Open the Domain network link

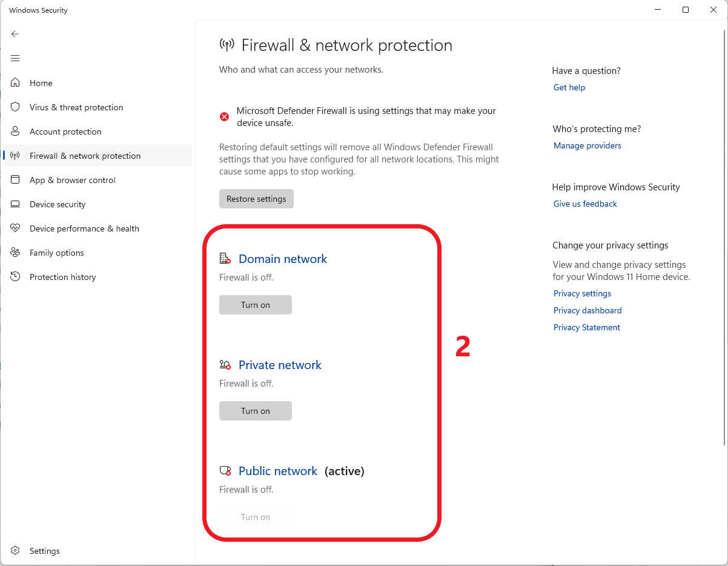coord(283,259)
